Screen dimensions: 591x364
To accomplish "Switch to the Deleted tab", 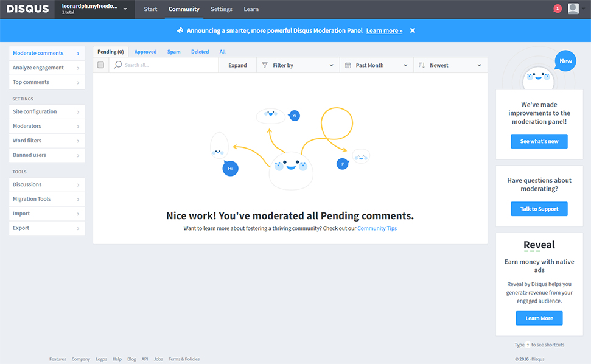I will coord(200,52).
